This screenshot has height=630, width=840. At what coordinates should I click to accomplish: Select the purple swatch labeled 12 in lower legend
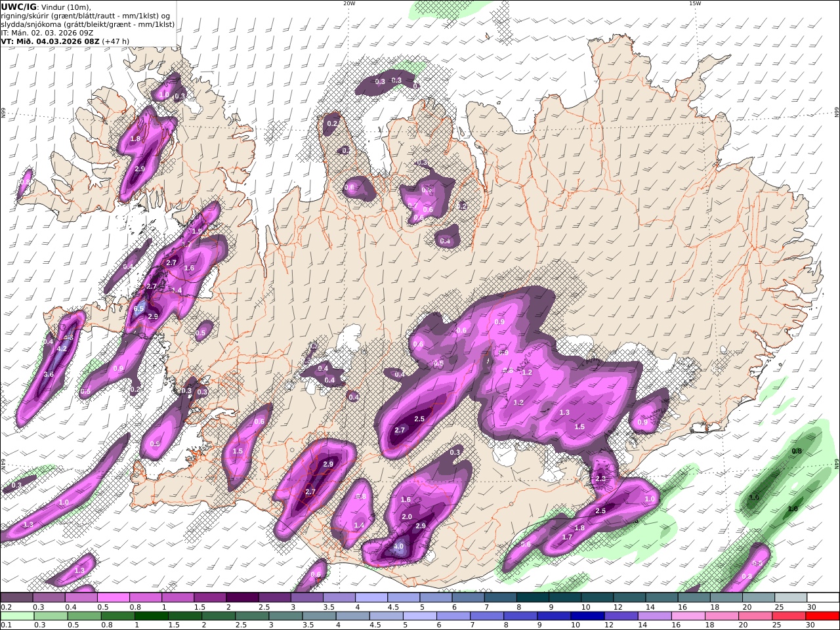(x=621, y=616)
